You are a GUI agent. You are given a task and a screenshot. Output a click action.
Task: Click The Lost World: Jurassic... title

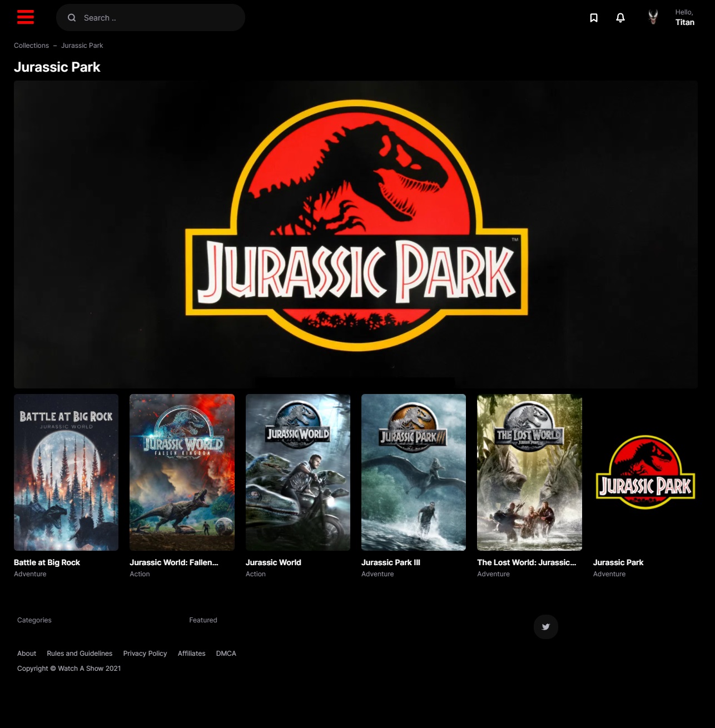[x=527, y=562]
